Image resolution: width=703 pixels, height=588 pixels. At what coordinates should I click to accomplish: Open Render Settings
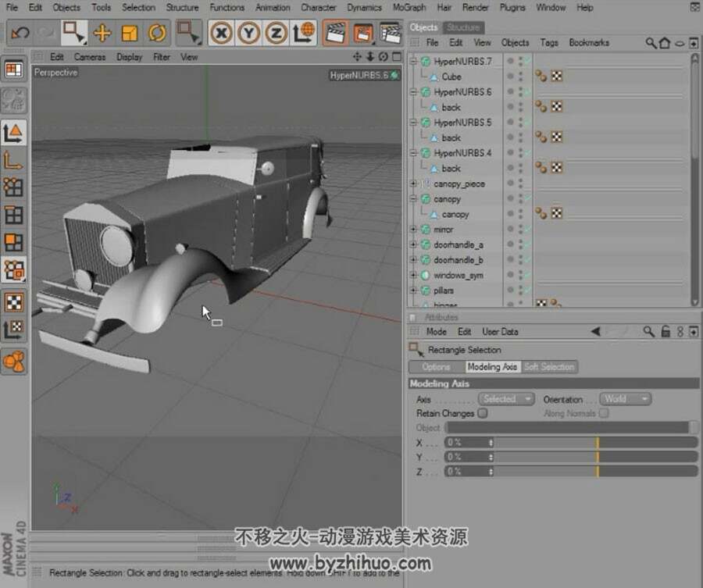coord(391,33)
